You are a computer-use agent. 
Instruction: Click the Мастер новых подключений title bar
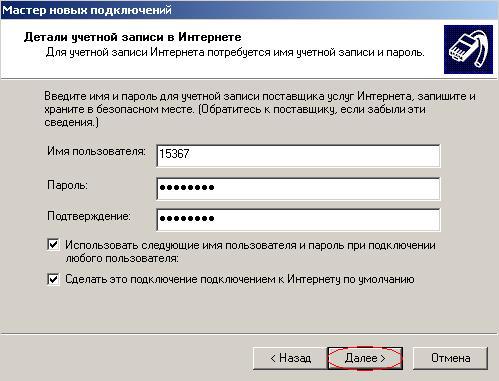(249, 10)
